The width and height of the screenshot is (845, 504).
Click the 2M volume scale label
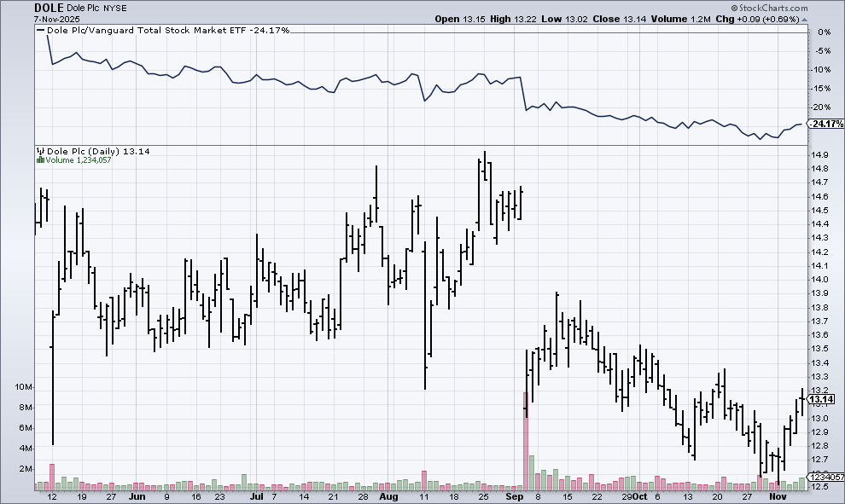[x=26, y=469]
